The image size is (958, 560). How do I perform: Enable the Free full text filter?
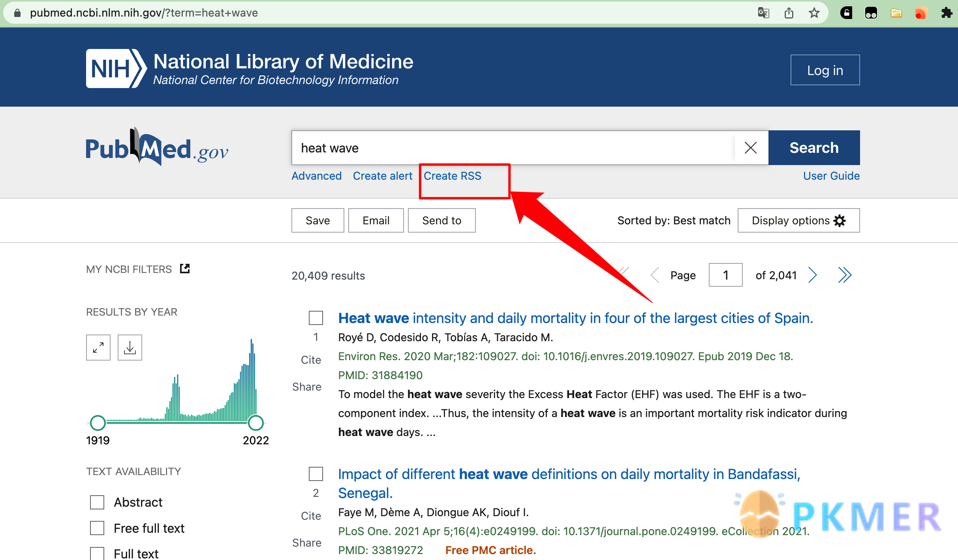[x=97, y=528]
